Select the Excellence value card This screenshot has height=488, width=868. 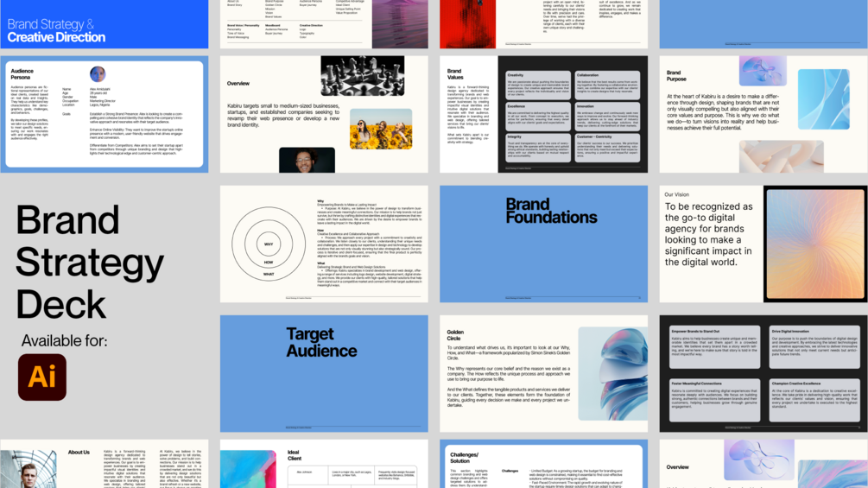(538, 117)
